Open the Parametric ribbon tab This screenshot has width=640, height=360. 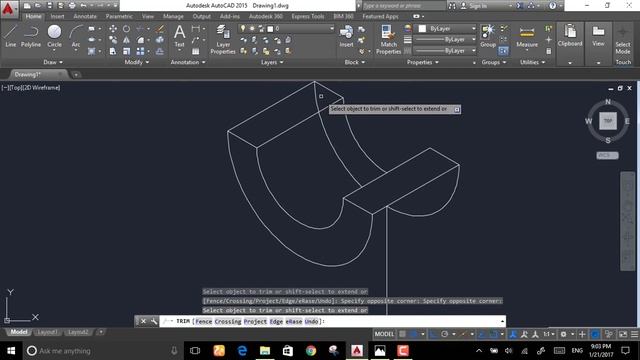pyautogui.click(x=119, y=16)
